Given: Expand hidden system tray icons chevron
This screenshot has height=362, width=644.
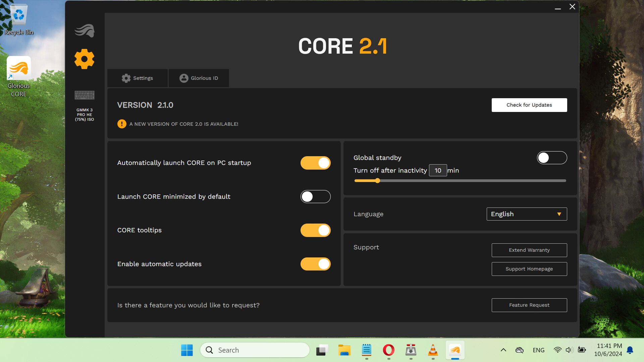Looking at the screenshot, I should 503,350.
